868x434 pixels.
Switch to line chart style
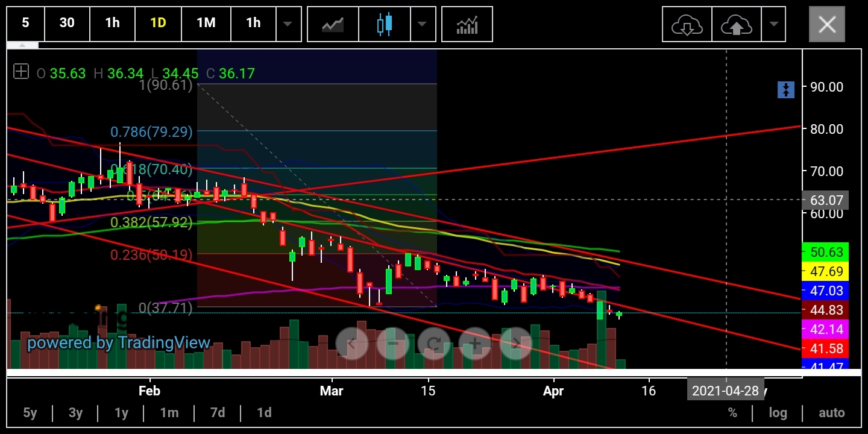pos(333,24)
